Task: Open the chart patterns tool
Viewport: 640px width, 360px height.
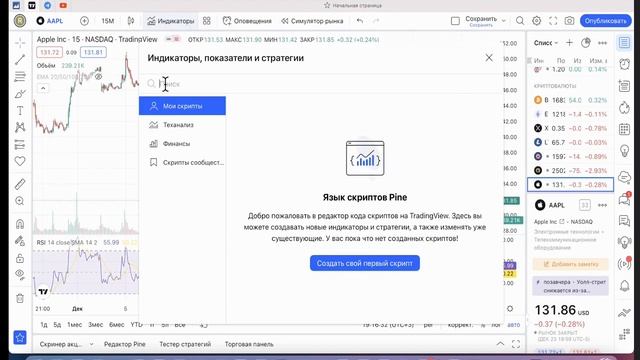Action: (x=20, y=127)
